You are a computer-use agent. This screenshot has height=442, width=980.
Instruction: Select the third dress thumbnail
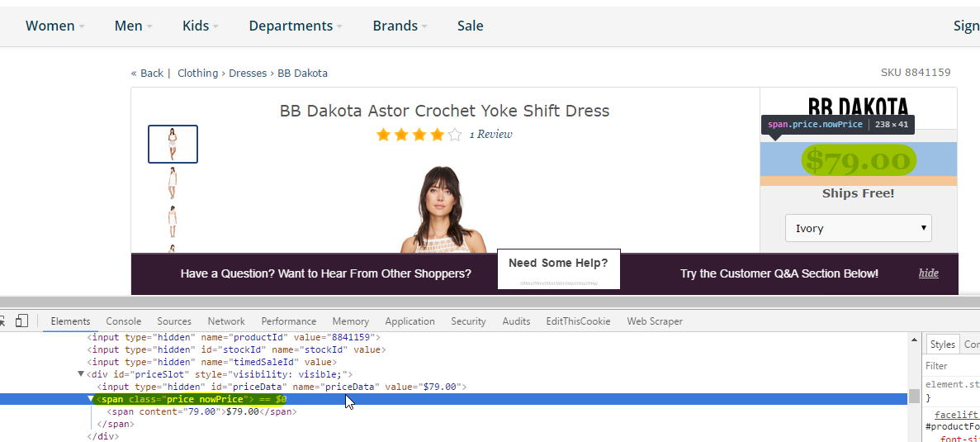[x=173, y=221]
